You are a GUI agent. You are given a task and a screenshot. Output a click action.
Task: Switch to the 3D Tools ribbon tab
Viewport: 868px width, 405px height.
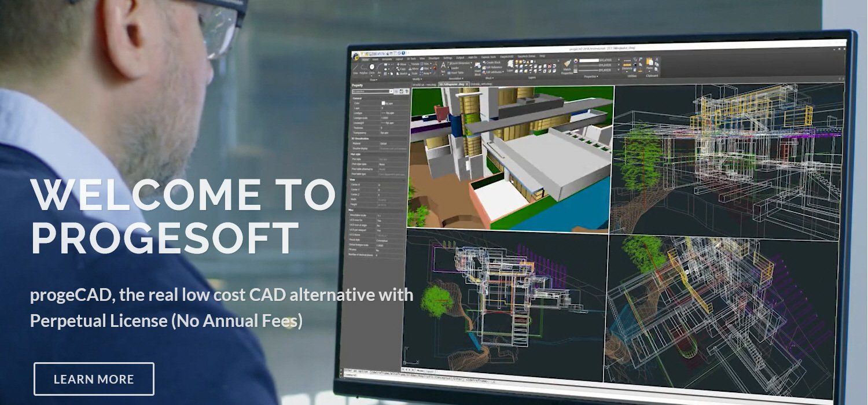pos(411,58)
